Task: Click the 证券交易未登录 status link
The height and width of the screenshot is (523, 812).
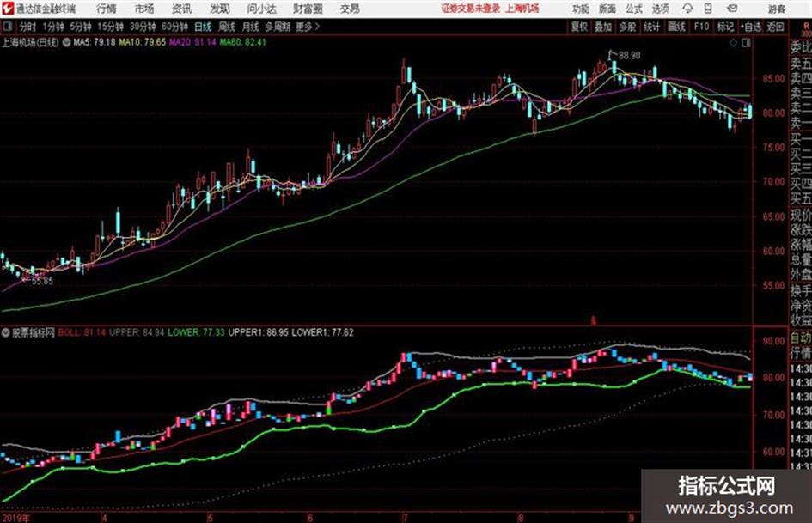Action: tap(471, 9)
